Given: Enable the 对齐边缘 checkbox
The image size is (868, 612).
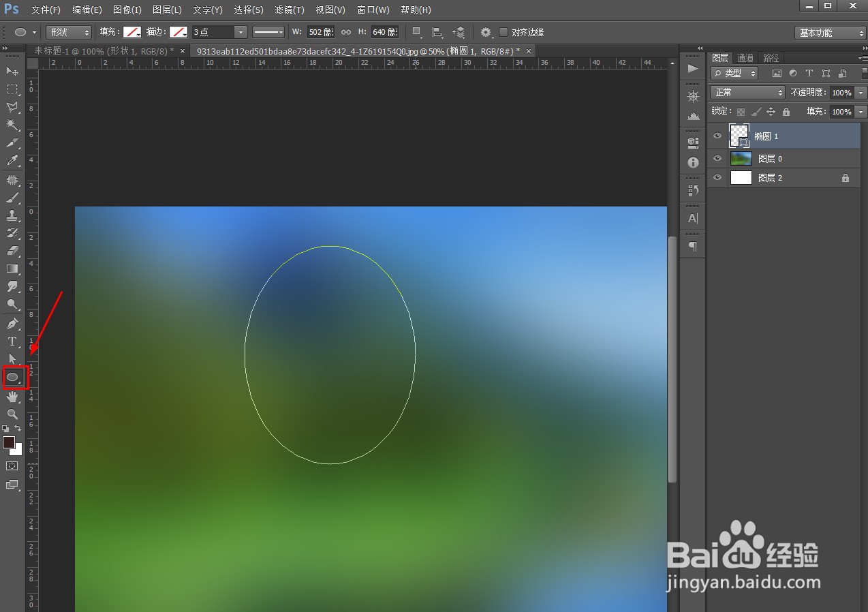Looking at the screenshot, I should coord(503,32).
